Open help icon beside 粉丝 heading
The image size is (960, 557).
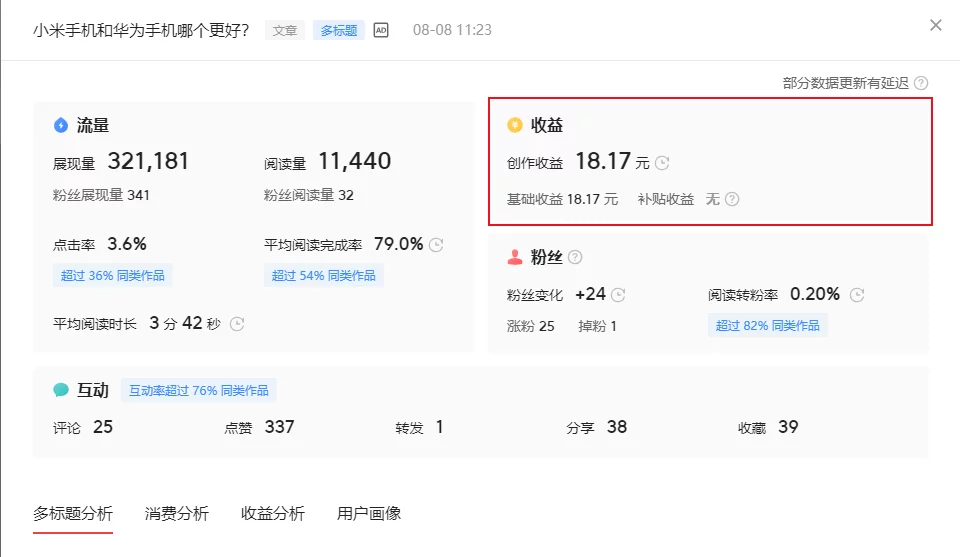575,257
